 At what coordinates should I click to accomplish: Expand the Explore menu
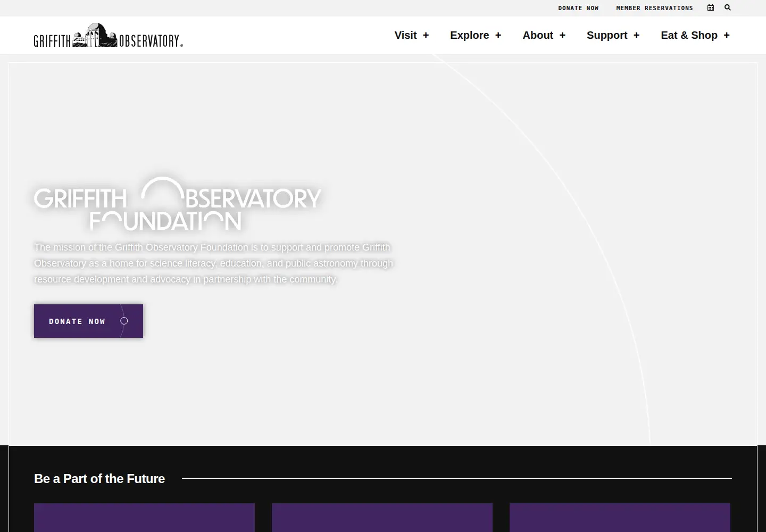click(476, 35)
